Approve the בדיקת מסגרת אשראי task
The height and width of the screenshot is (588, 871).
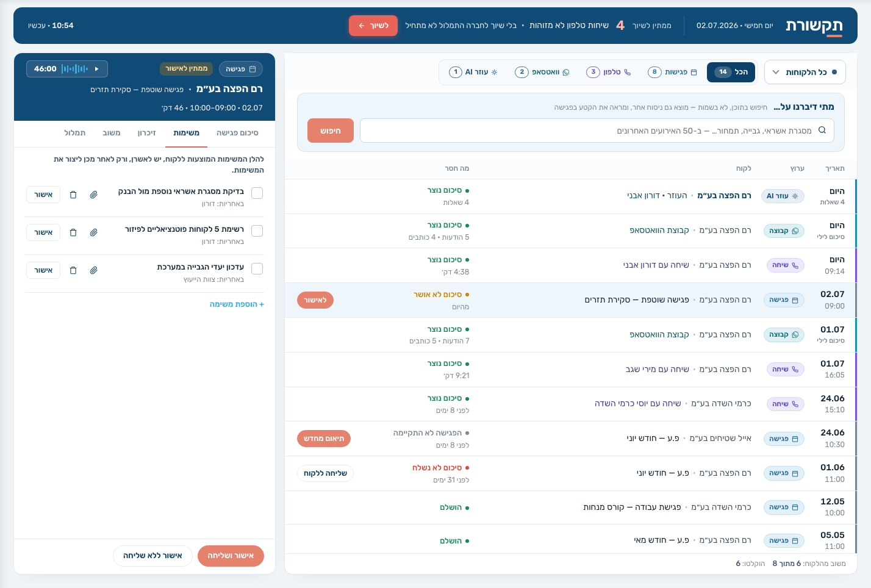point(43,195)
